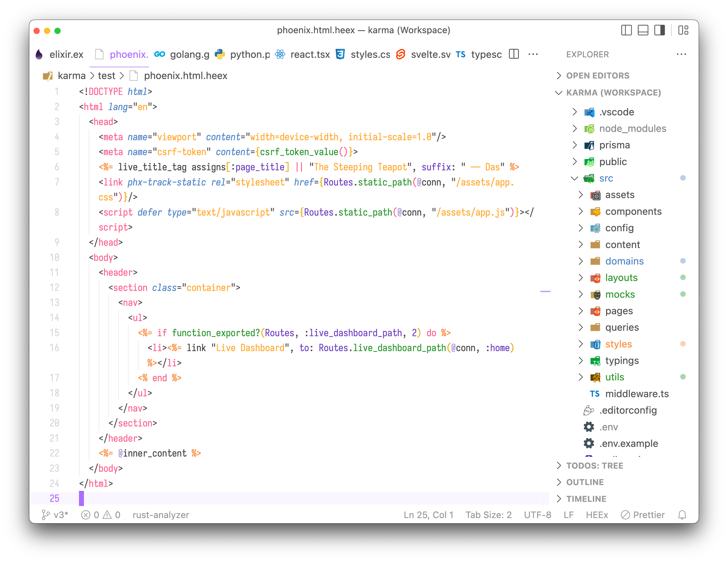This screenshot has height=562, width=728.
Task: Open editor tabs more actions ellipsis
Action: pyautogui.click(x=533, y=54)
